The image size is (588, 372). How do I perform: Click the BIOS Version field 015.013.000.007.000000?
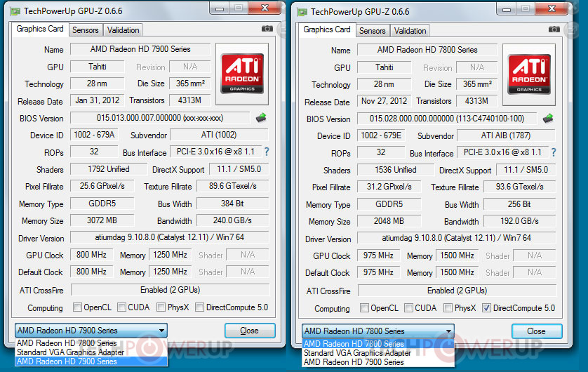(x=160, y=118)
